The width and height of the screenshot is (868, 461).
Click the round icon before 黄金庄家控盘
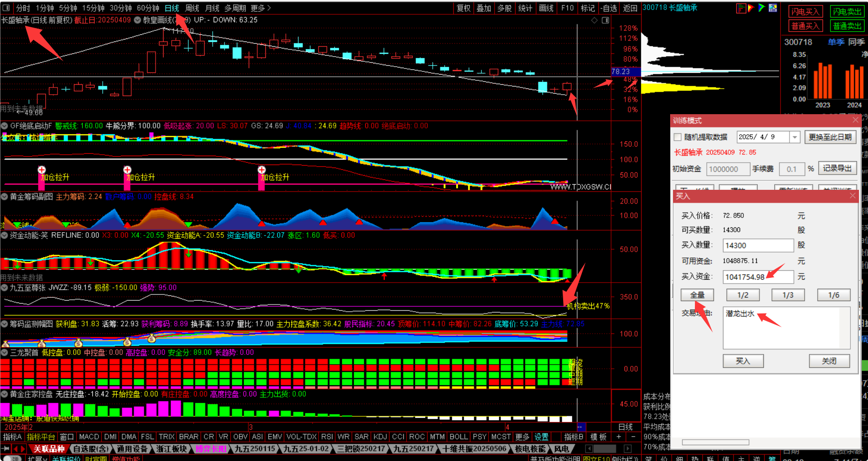[5, 394]
